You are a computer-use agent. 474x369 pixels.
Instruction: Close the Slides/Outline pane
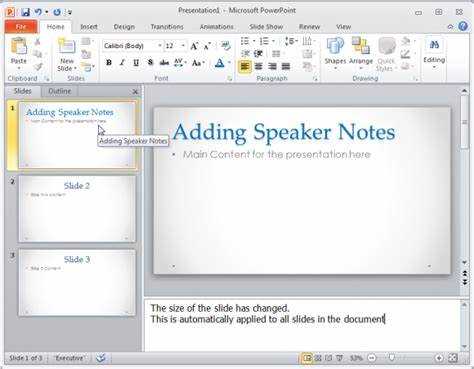coord(135,91)
